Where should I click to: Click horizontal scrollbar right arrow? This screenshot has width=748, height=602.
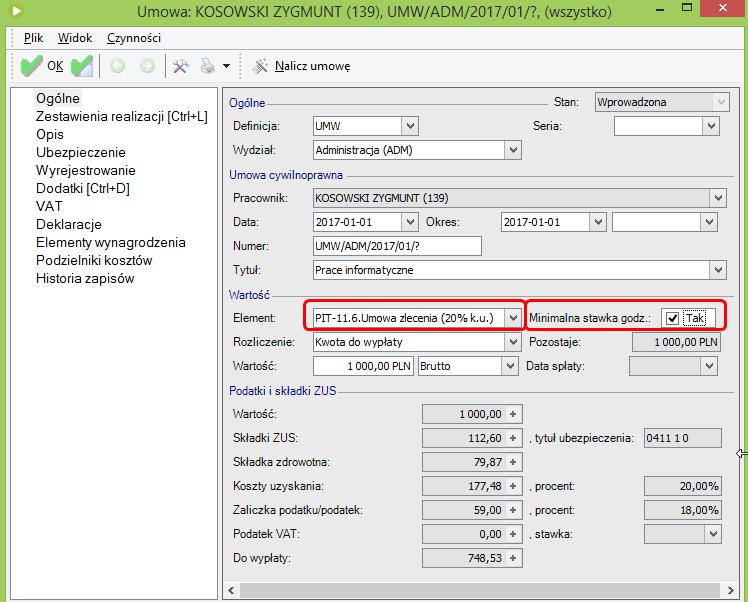click(x=730, y=591)
